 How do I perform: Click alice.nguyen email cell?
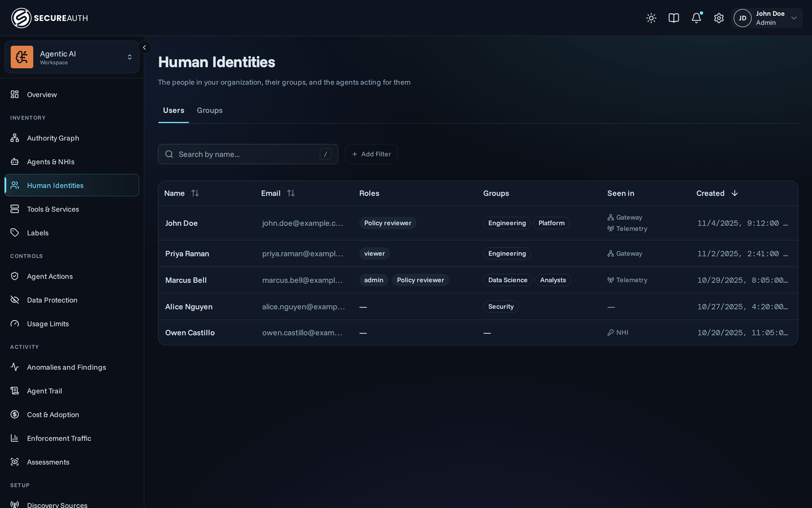coord(303,306)
